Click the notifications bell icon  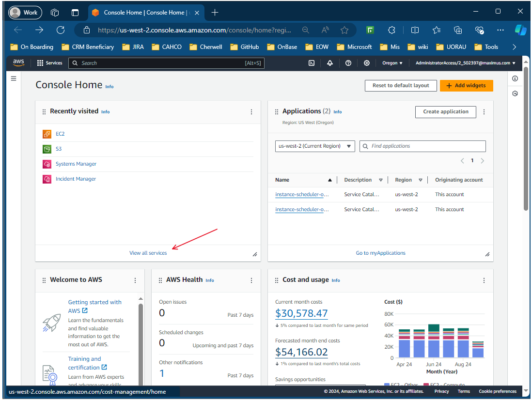330,63
